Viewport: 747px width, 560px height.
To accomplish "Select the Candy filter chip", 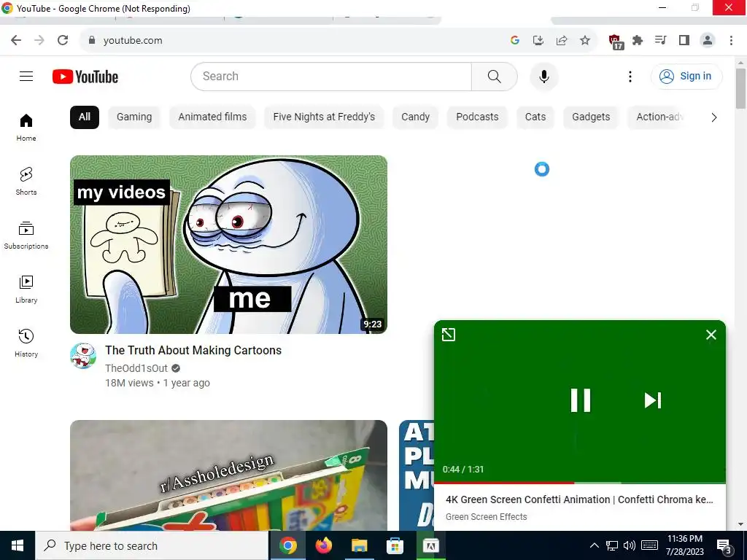I will pos(415,117).
